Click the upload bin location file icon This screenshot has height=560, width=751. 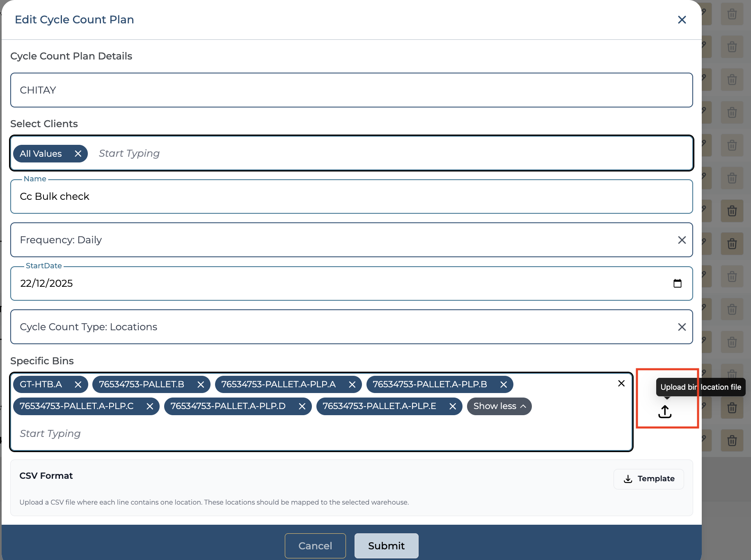click(x=665, y=411)
